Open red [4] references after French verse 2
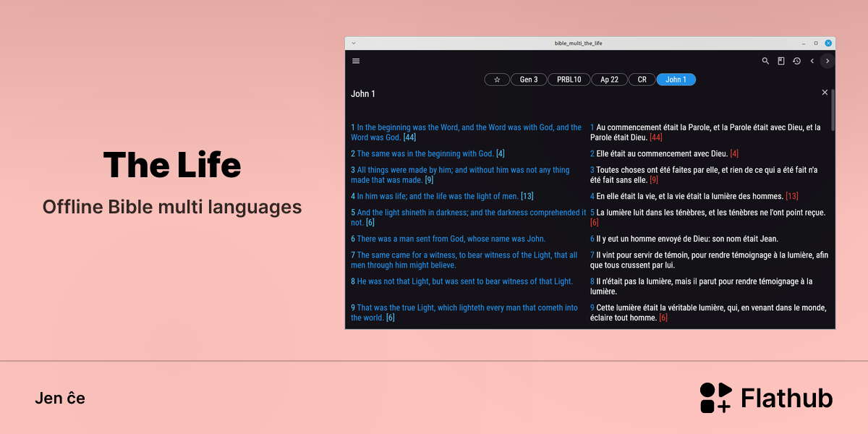868x434 pixels. (x=734, y=154)
